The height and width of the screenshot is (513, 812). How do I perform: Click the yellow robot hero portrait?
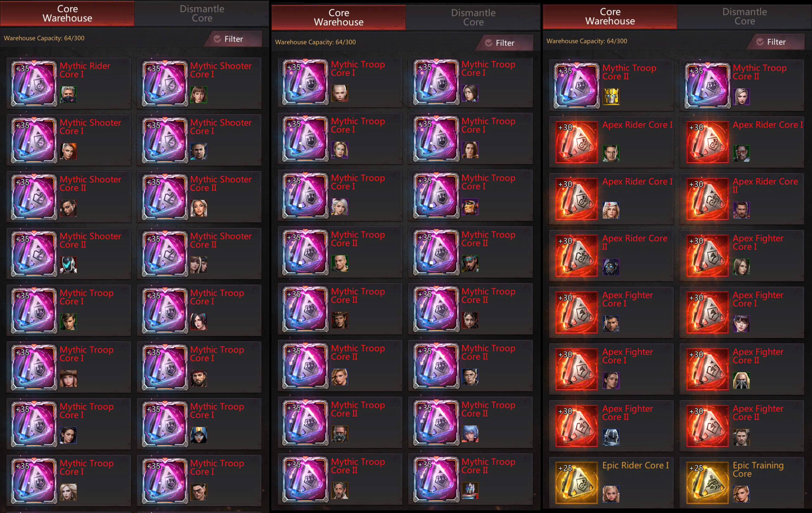tap(611, 97)
